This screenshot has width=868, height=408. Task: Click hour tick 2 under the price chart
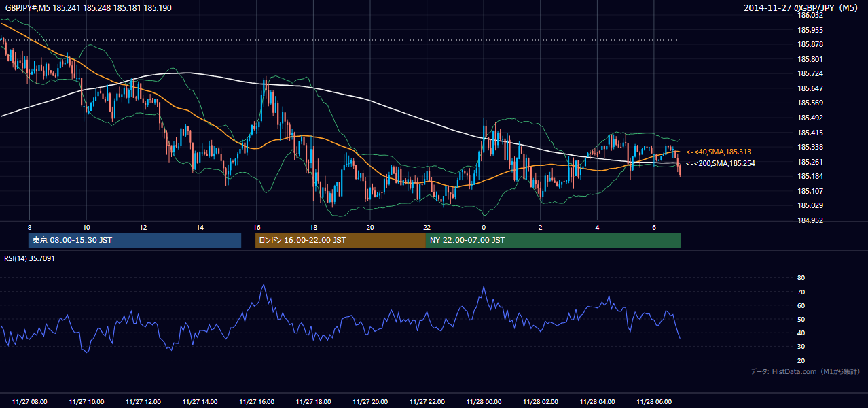[x=540, y=226]
